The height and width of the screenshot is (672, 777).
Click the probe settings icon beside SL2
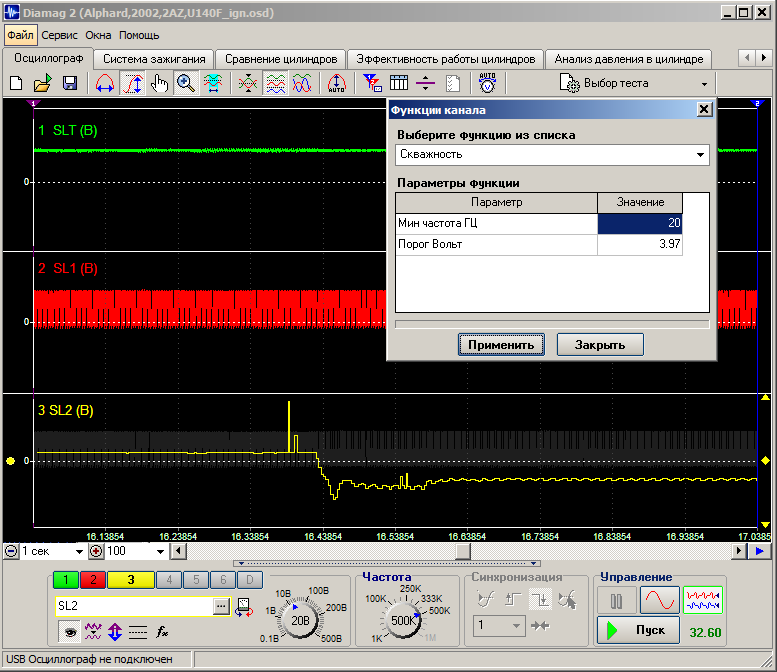click(244, 607)
